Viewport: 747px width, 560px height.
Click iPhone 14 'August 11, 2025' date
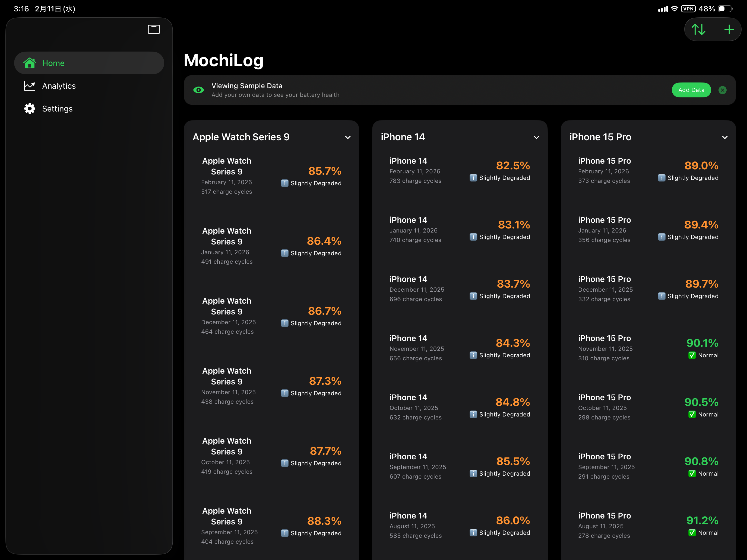pyautogui.click(x=412, y=526)
